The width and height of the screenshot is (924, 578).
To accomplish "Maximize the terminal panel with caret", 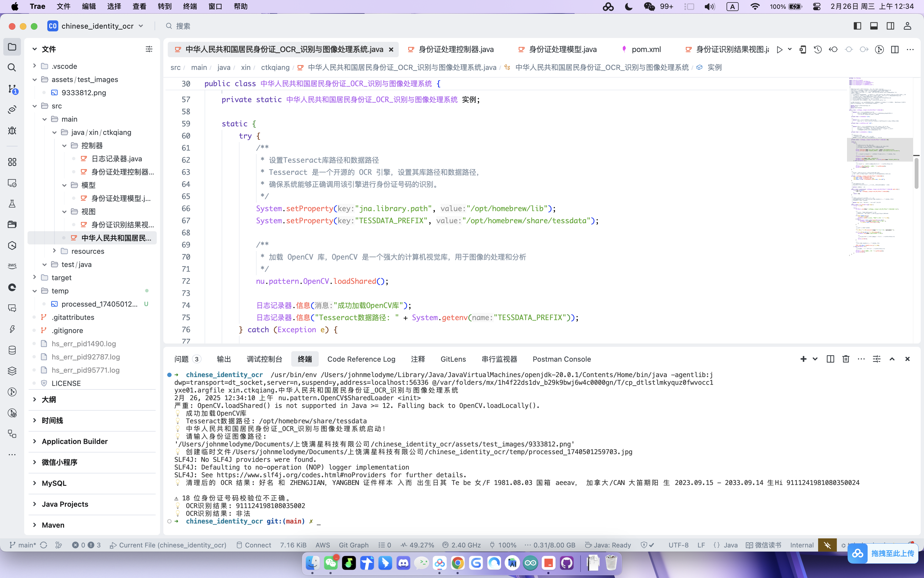I will click(x=892, y=359).
